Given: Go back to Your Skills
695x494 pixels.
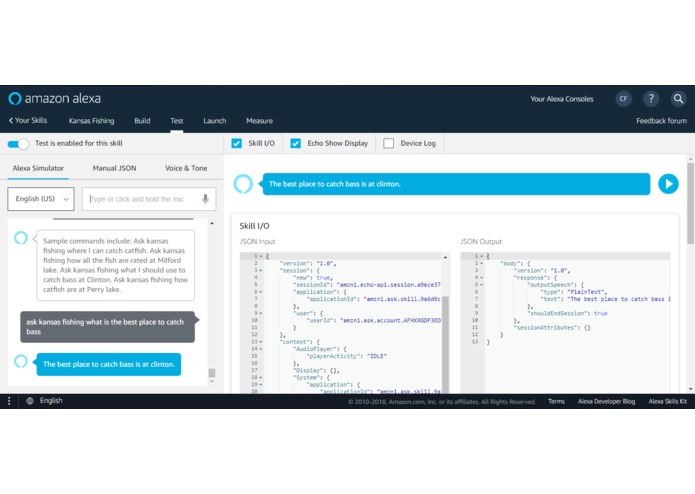Looking at the screenshot, I should (x=28, y=121).
